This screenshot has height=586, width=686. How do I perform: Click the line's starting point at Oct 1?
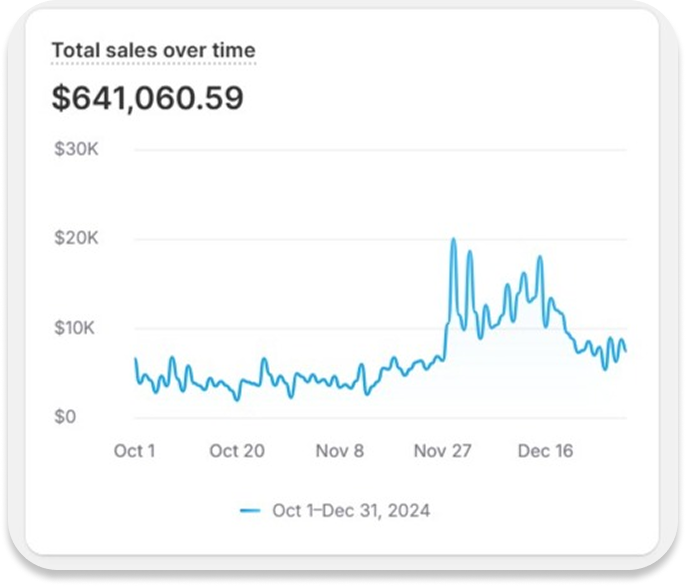click(x=135, y=359)
